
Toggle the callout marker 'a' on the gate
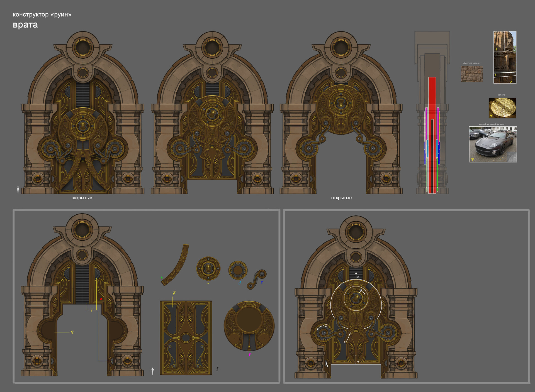(101, 299)
